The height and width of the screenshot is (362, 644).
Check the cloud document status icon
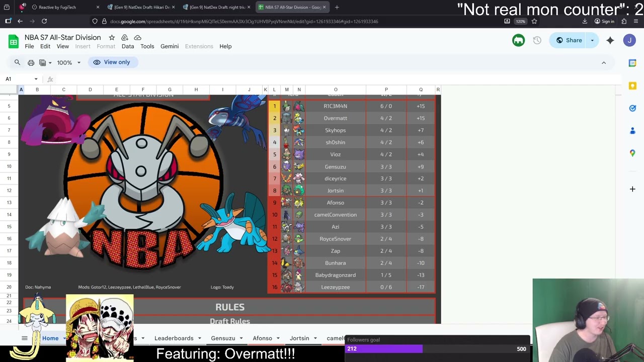tap(137, 38)
